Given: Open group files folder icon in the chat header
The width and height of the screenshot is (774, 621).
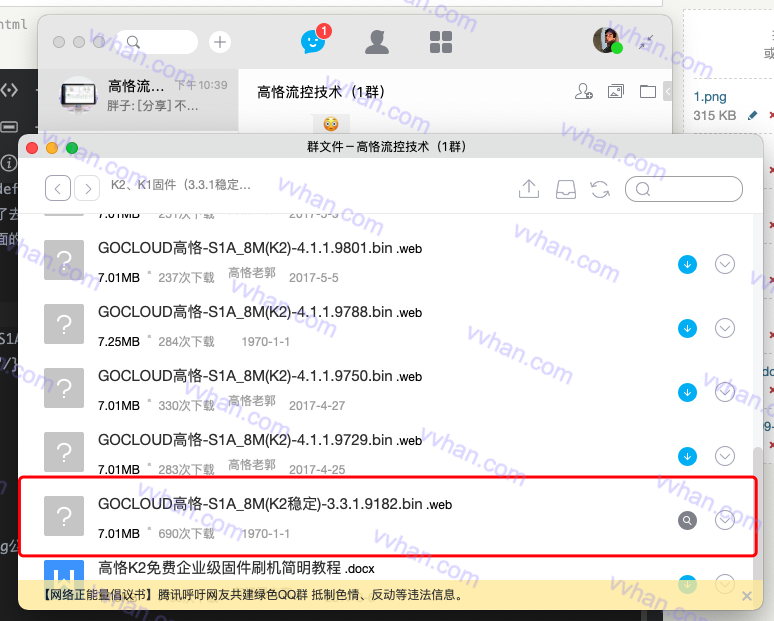Looking at the screenshot, I should (x=648, y=91).
